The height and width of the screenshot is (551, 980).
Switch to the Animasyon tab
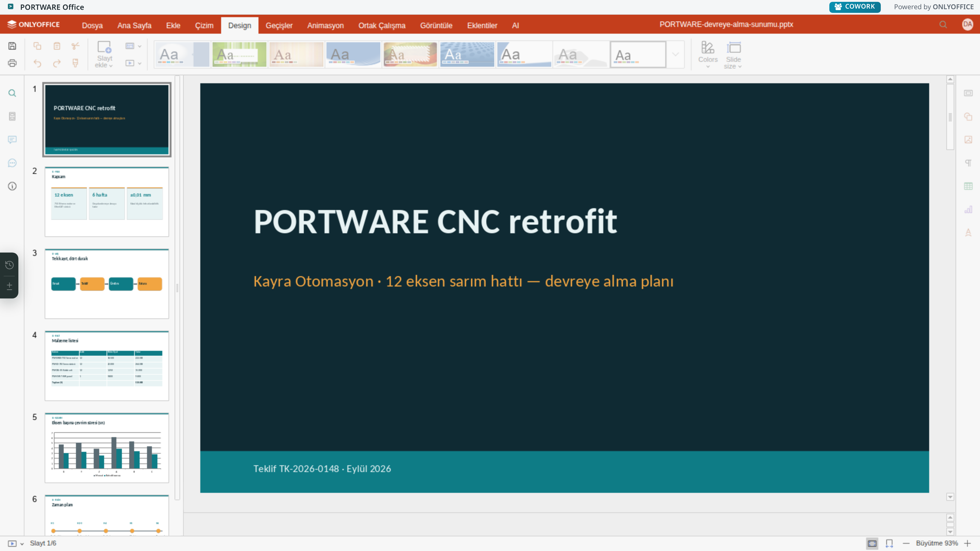[x=325, y=25]
